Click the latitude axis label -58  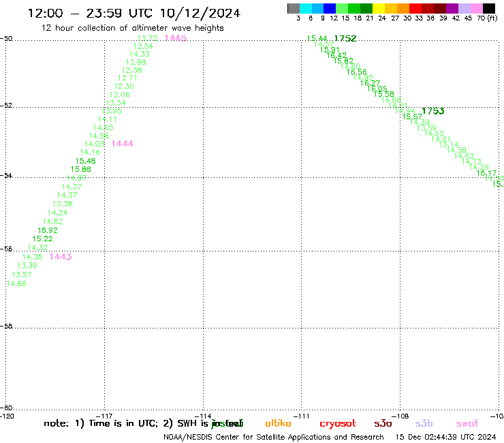[6, 326]
